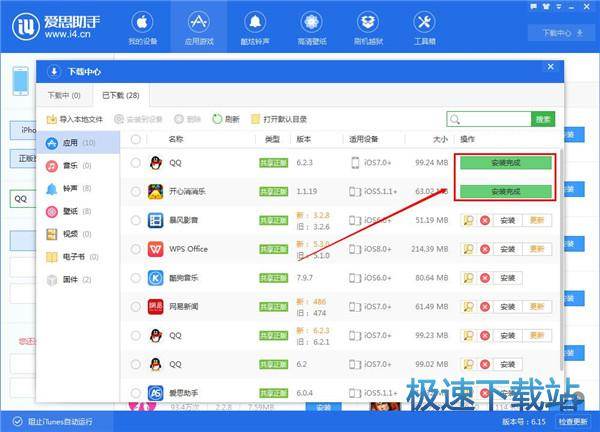The image size is (600, 432).
Task: Click the 网易新闻 app icon
Action: pyautogui.click(x=156, y=306)
